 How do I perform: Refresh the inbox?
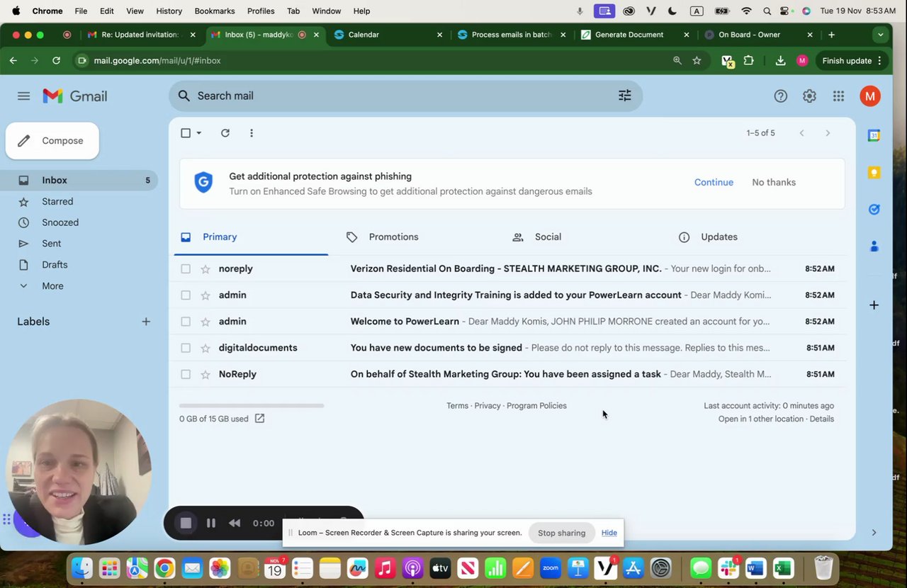(225, 133)
